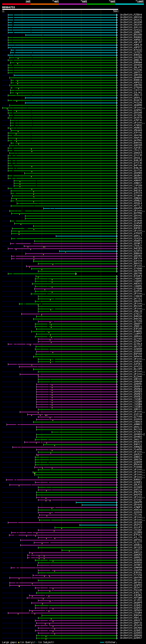Select the UniRef100_P07154 label

pyautogui.click(x=131, y=575)
